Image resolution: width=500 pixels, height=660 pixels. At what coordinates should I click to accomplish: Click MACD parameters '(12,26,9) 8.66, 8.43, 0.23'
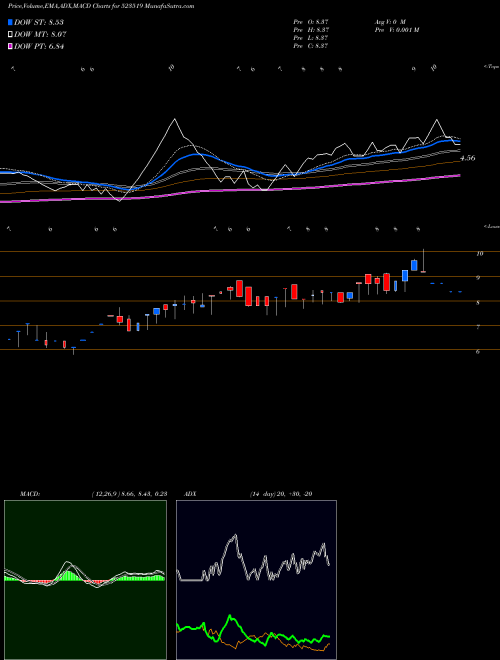[129, 494]
